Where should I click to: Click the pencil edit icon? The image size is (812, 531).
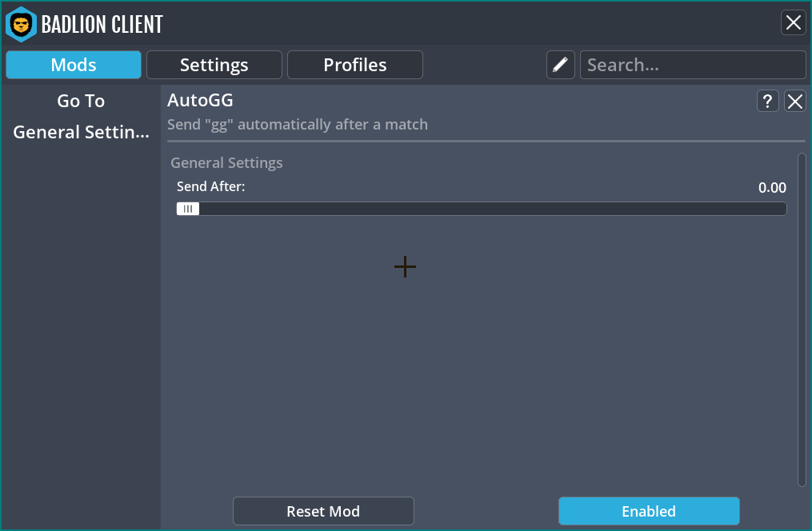pos(560,65)
